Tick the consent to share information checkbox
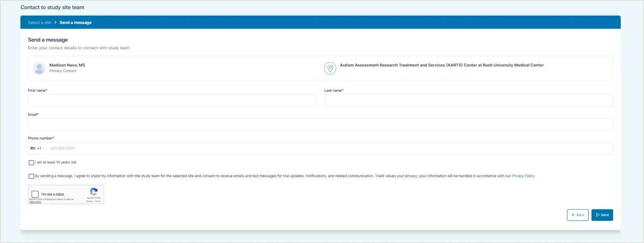 [x=31, y=176]
